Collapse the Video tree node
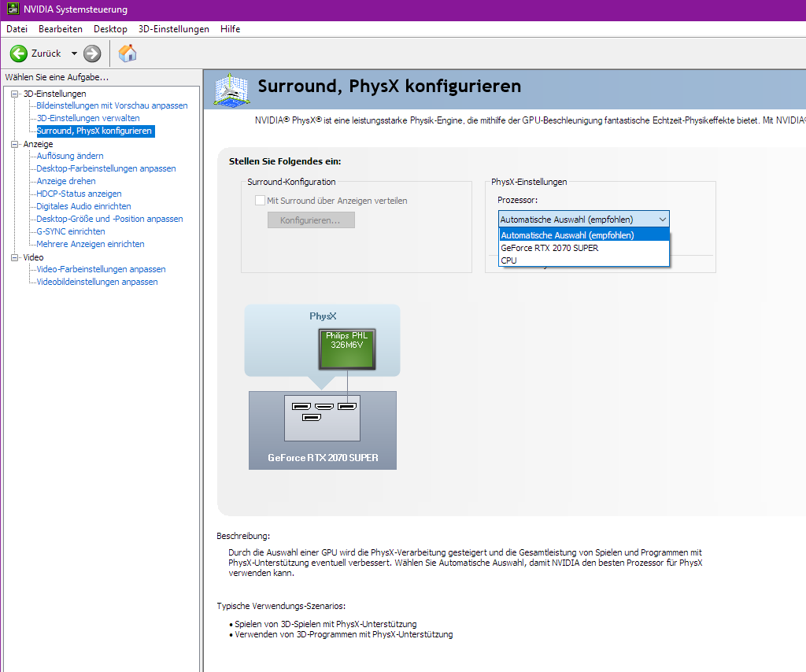The width and height of the screenshot is (806, 672). pyautogui.click(x=14, y=257)
